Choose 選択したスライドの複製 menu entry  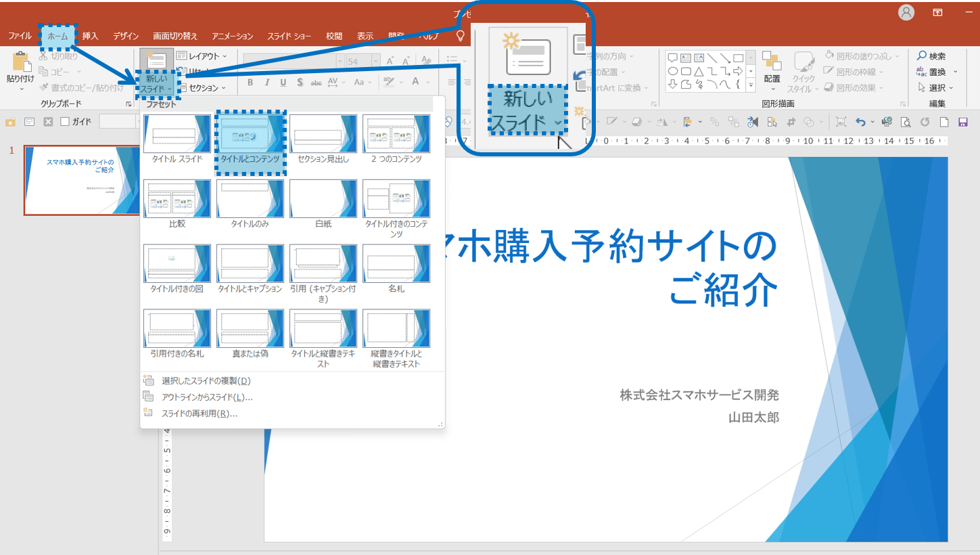click(206, 380)
